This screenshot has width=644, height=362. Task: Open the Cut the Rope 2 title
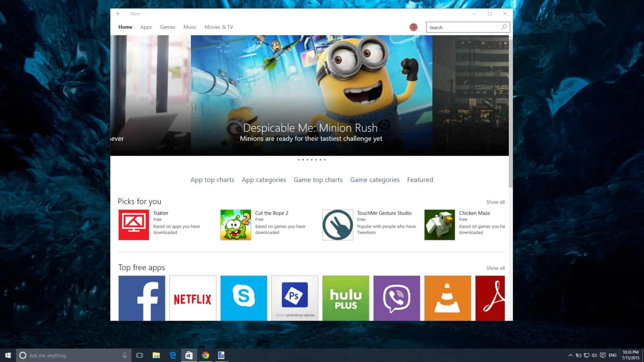pos(272,213)
